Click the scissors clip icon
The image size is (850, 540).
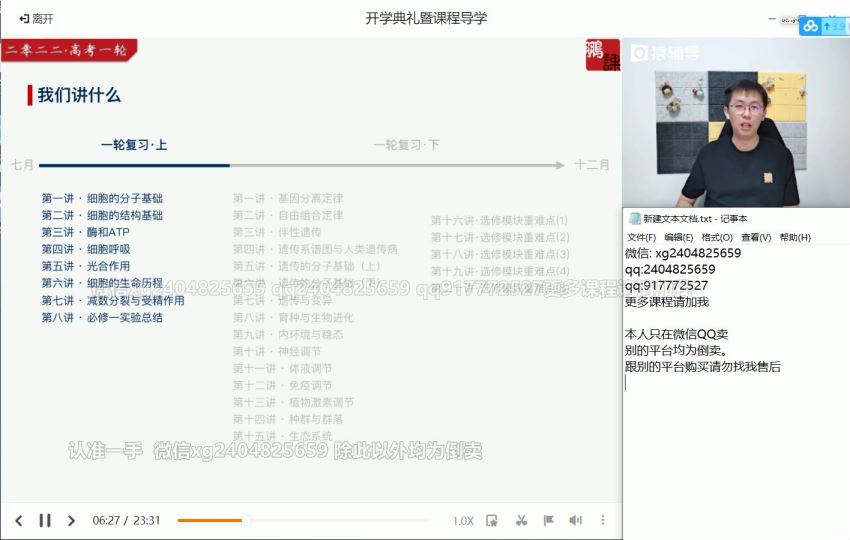(521, 520)
